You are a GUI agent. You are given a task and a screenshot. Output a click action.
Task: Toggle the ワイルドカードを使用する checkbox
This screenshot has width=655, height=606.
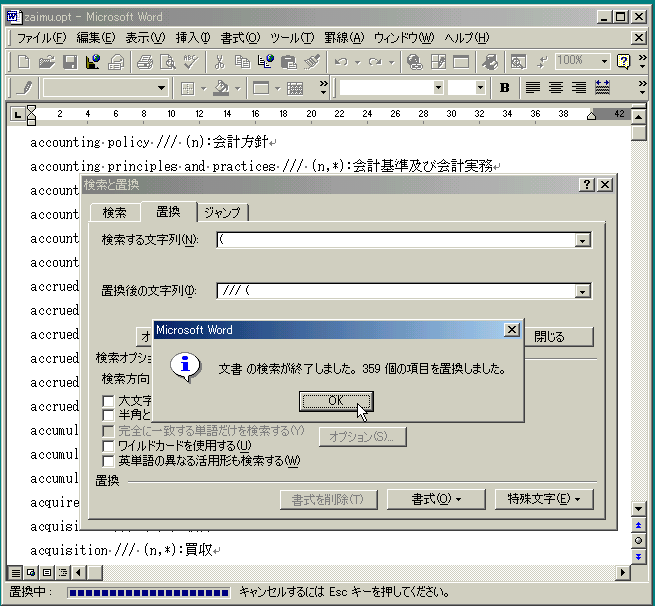coord(108,446)
